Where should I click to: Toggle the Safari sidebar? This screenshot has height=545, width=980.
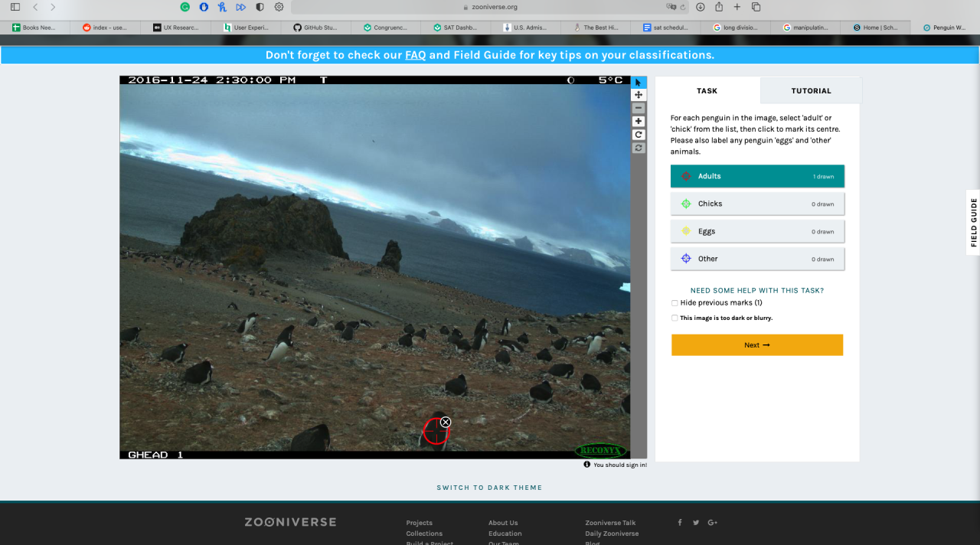coord(15,7)
